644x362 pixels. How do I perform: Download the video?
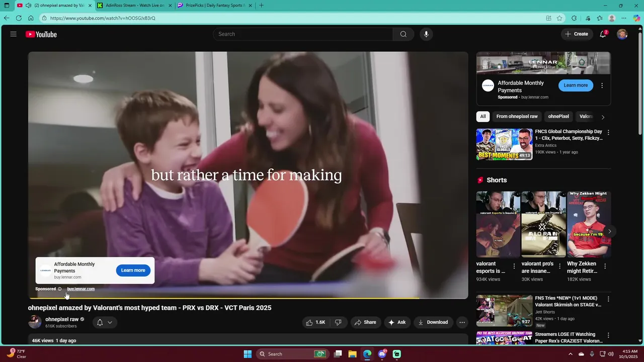click(x=433, y=322)
